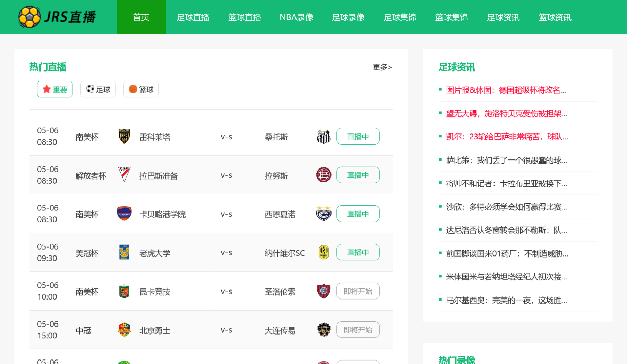Click the 昆卡竞技 team crest
The image size is (627, 364).
point(124,291)
